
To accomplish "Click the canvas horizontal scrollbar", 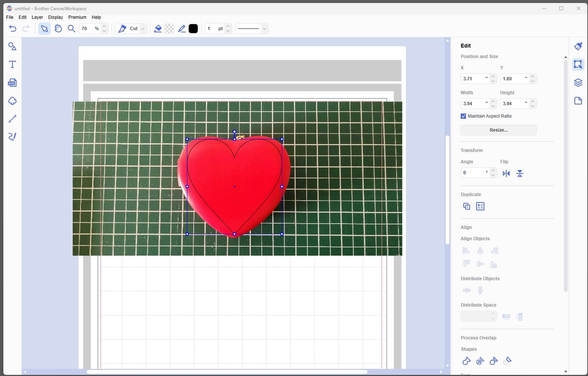I will 227,372.
